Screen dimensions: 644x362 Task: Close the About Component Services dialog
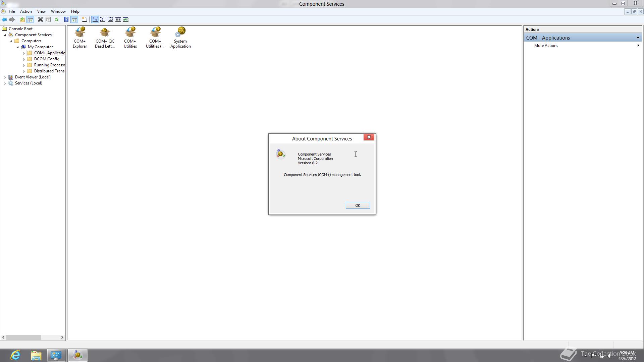pos(369,137)
